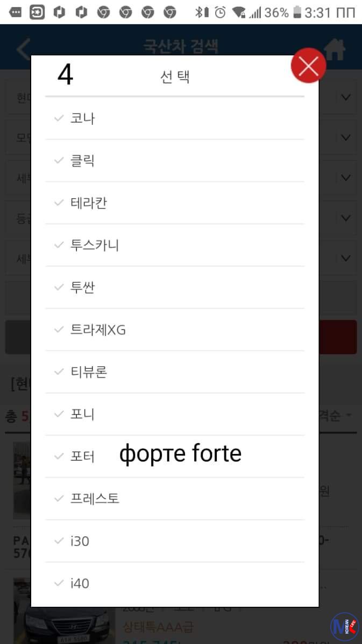This screenshot has height=644, width=362.
Task: Tap the back arrow in header
Action: (22, 49)
